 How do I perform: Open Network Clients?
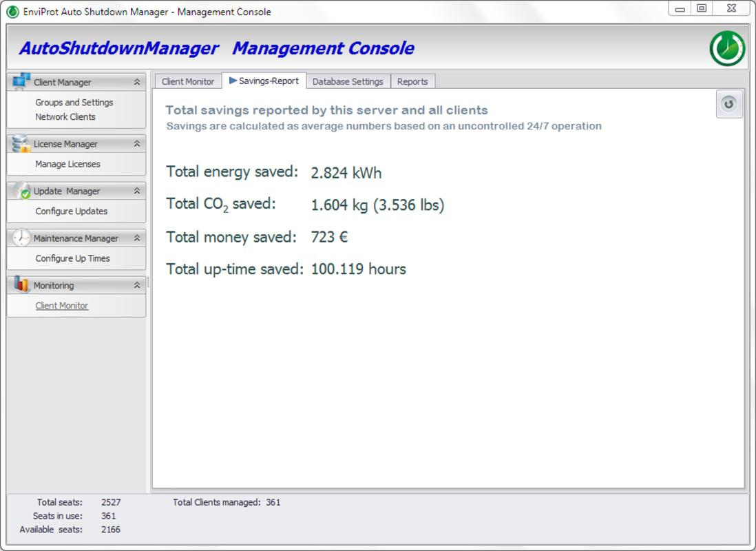coord(65,117)
